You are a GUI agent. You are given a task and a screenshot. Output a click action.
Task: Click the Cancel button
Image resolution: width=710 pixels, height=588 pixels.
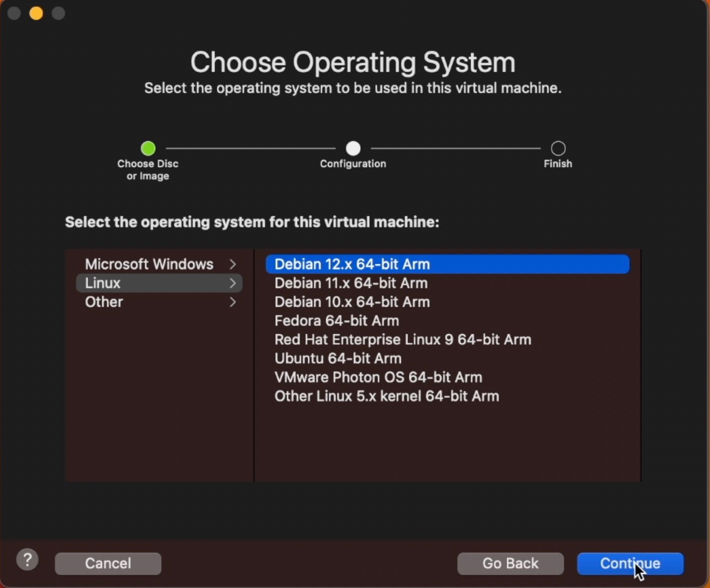click(108, 563)
